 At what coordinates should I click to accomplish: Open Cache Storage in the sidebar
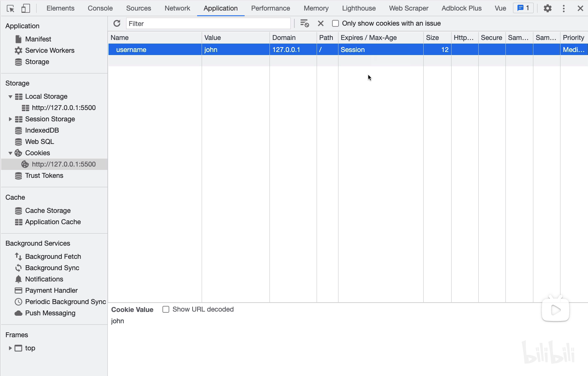[47, 211]
